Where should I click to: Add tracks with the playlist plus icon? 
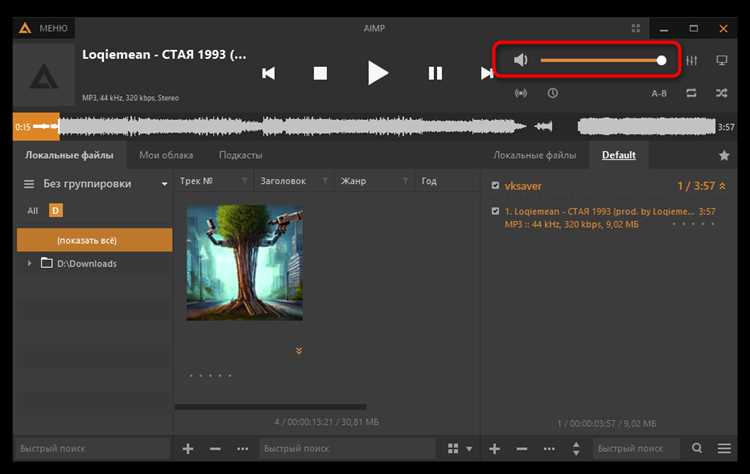(x=495, y=449)
